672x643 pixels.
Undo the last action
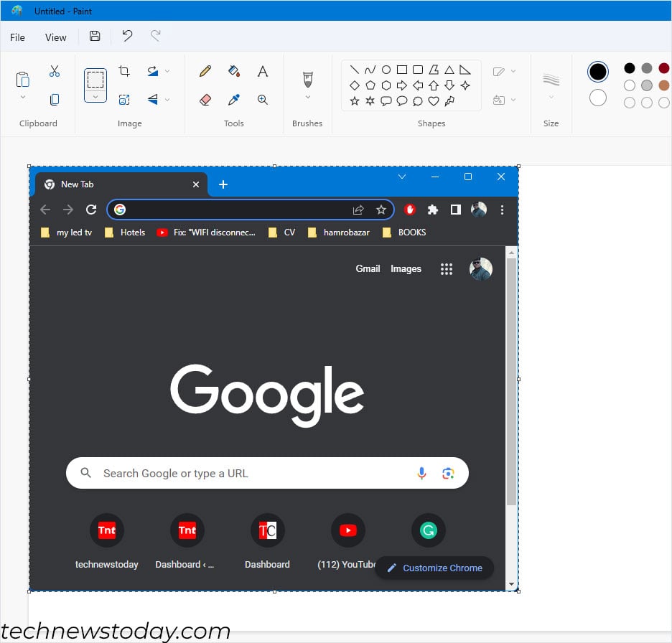point(127,37)
